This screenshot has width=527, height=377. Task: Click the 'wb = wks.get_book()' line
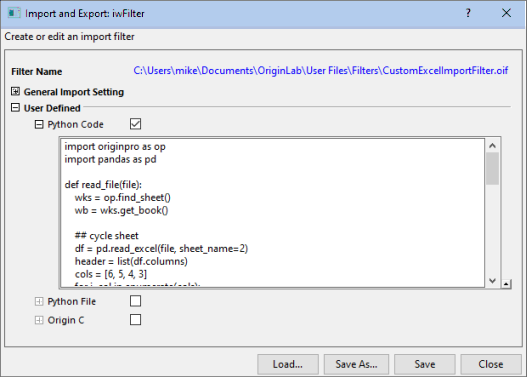tap(121, 210)
